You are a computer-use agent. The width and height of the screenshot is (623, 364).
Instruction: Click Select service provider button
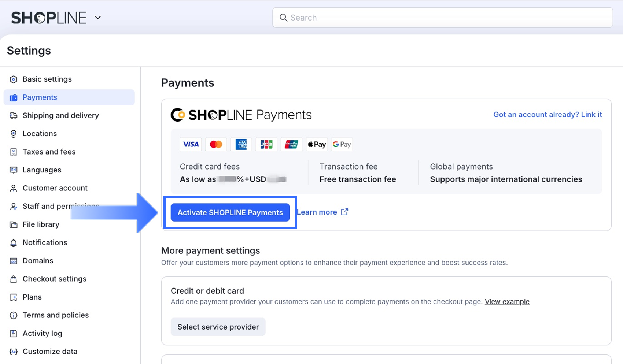coord(218,327)
